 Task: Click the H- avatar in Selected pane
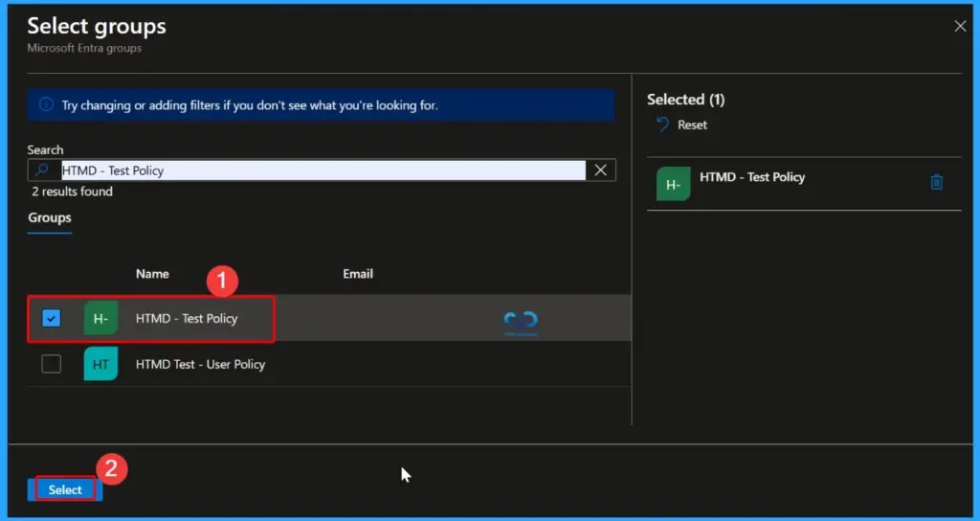tap(673, 184)
